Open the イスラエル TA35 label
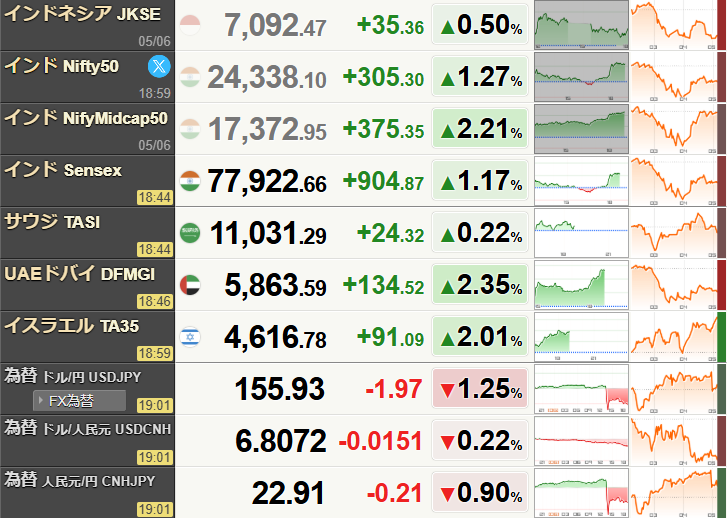Viewport: 727px width, 518px height. click(71, 326)
